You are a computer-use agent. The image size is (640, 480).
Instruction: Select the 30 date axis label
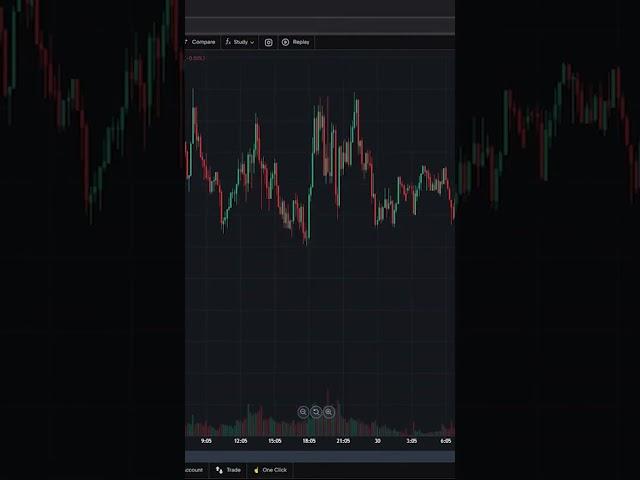378,441
